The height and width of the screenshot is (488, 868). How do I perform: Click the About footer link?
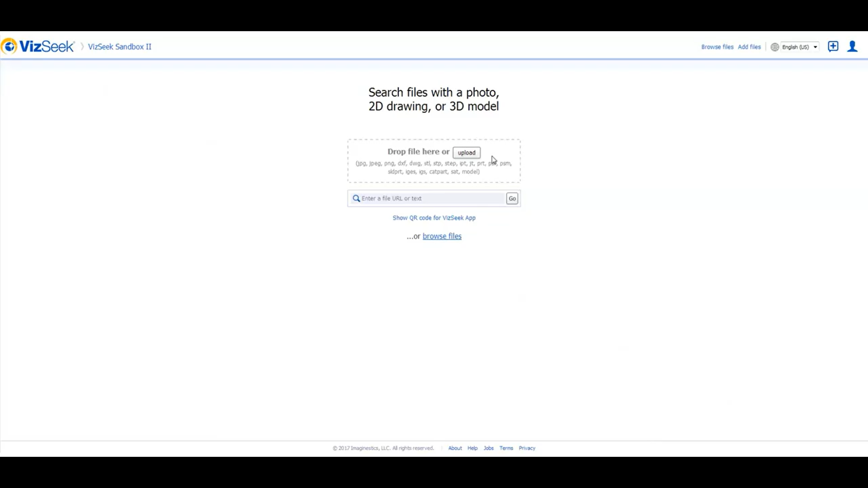point(455,448)
